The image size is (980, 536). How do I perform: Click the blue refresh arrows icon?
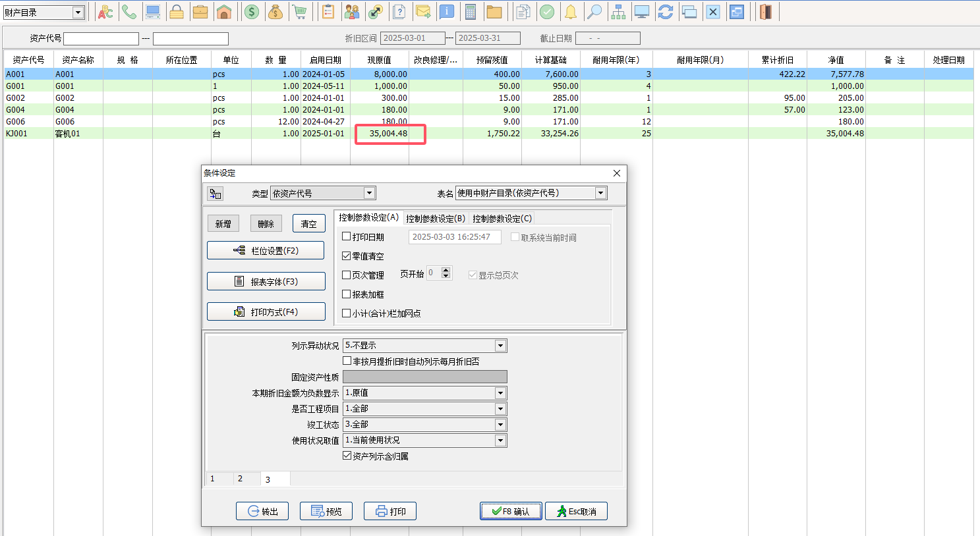[666, 12]
